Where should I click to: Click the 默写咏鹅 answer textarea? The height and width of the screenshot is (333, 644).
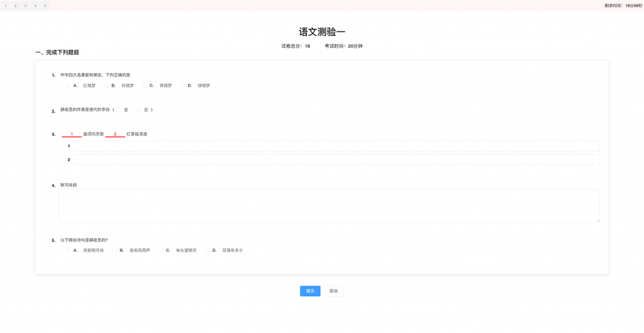330,206
